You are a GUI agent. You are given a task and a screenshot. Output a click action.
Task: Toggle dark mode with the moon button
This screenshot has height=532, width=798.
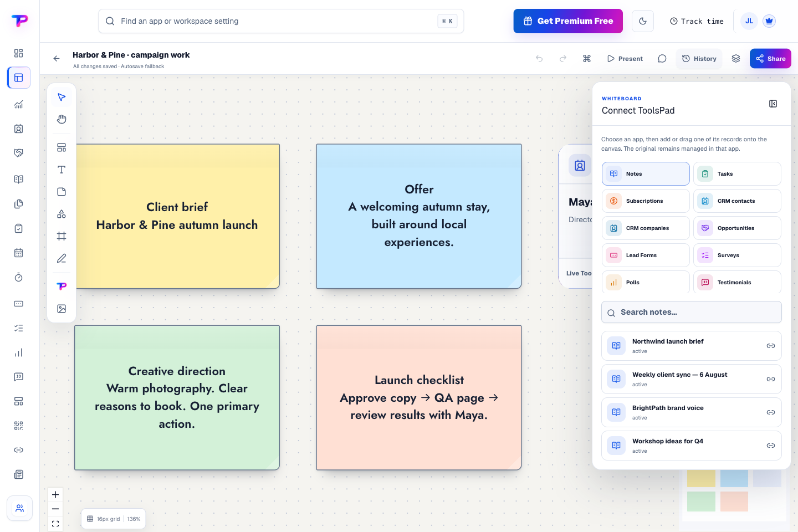click(x=643, y=21)
